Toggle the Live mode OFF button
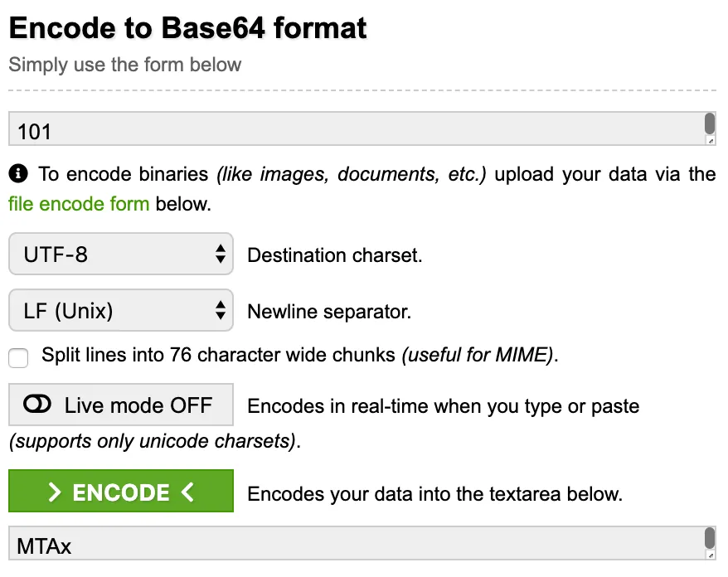Screen dimensions: 728x577 [121, 405]
